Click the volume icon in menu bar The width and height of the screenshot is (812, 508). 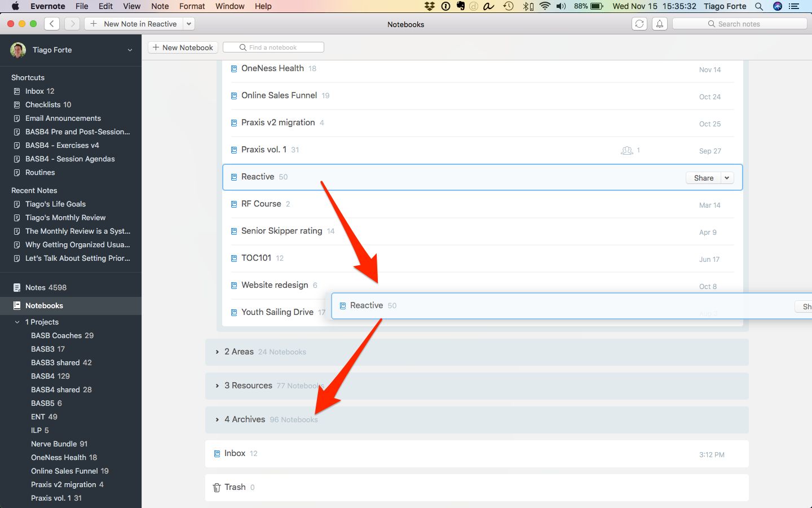click(561, 6)
